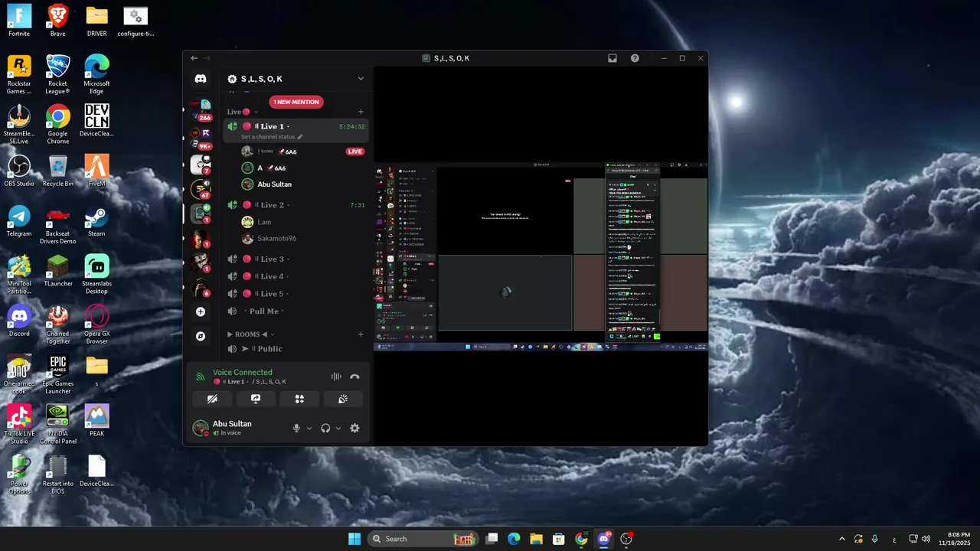Image resolution: width=980 pixels, height=551 pixels.
Task: Join the Pull Me voice channel
Action: pyautogui.click(x=296, y=311)
